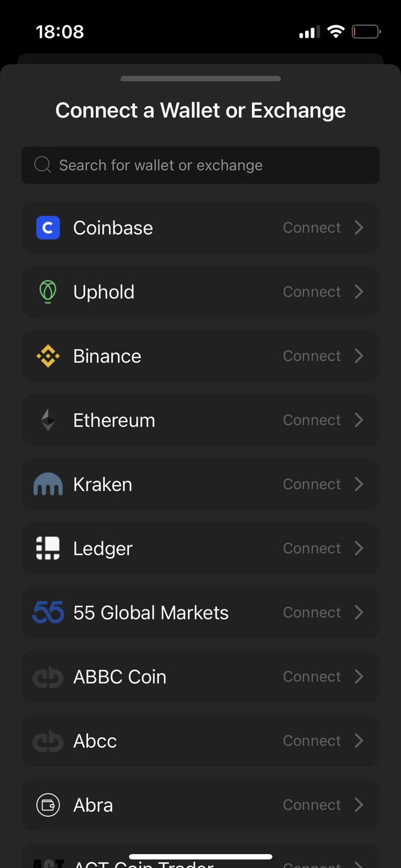Tap the Abra wallet icon
Viewport: 401px width, 868px height.
(x=48, y=805)
